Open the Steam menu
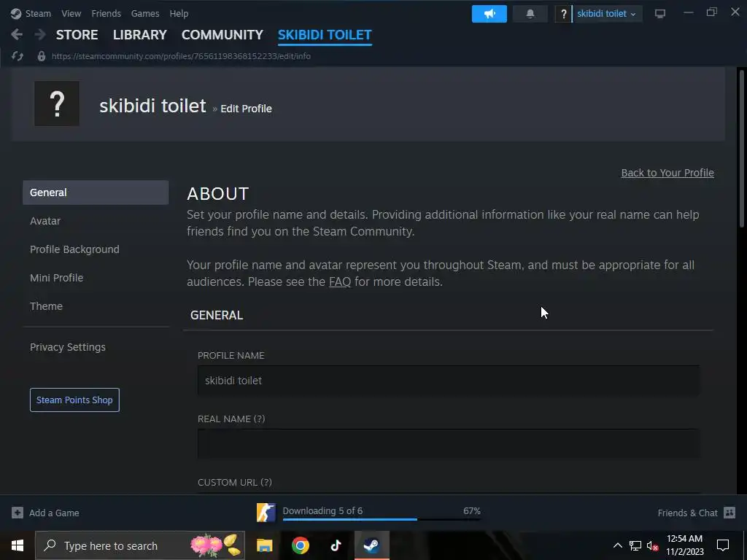747x560 pixels. pos(38,13)
